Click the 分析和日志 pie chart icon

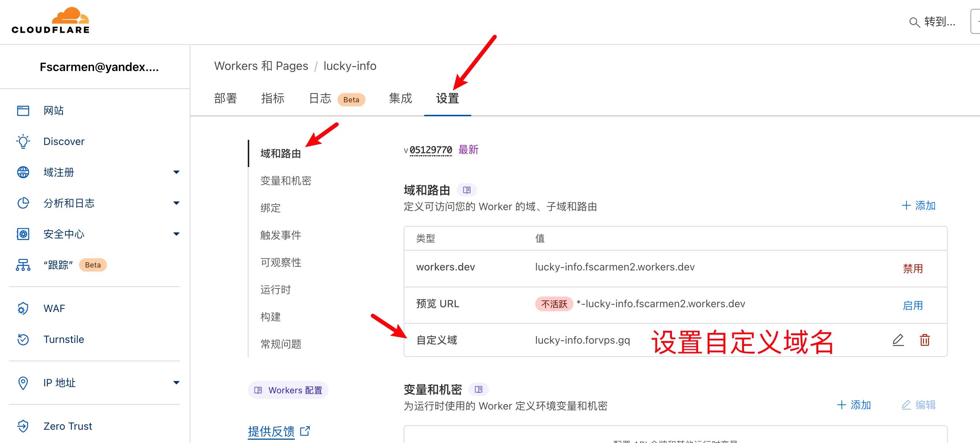(23, 203)
